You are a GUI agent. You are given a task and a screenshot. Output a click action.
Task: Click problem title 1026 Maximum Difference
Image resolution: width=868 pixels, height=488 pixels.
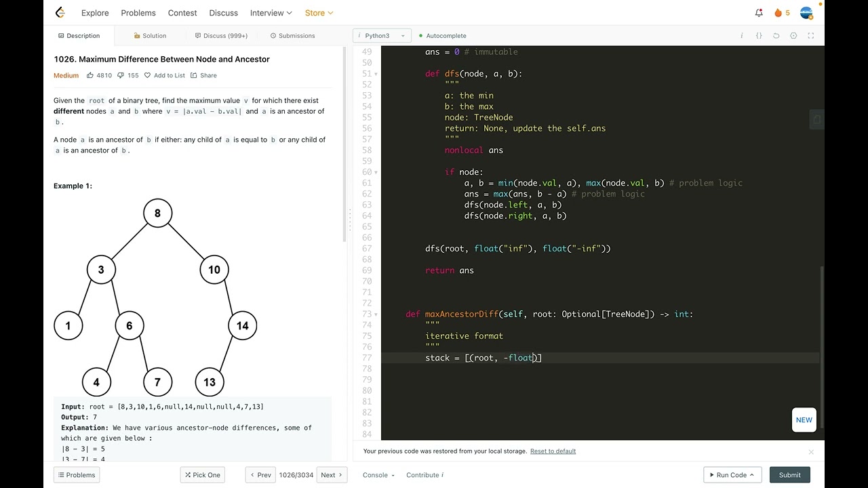coord(161,59)
